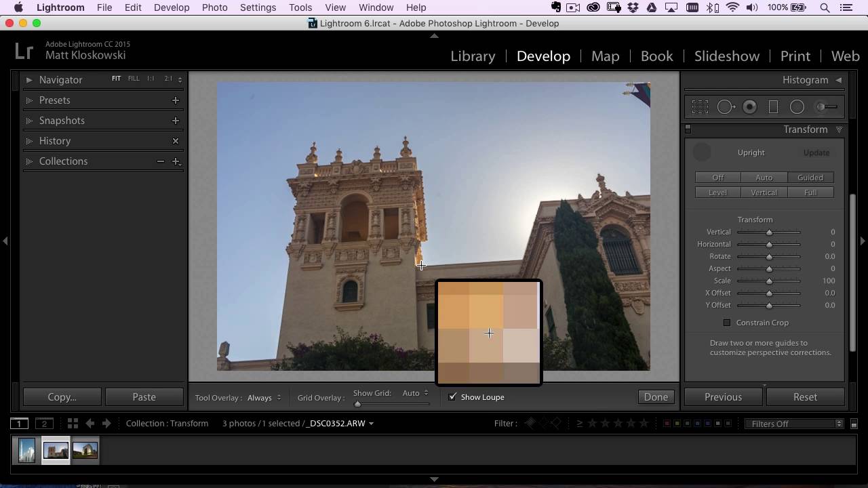This screenshot has height=488, width=868.
Task: Click the Scale transform slider
Action: 769,281
